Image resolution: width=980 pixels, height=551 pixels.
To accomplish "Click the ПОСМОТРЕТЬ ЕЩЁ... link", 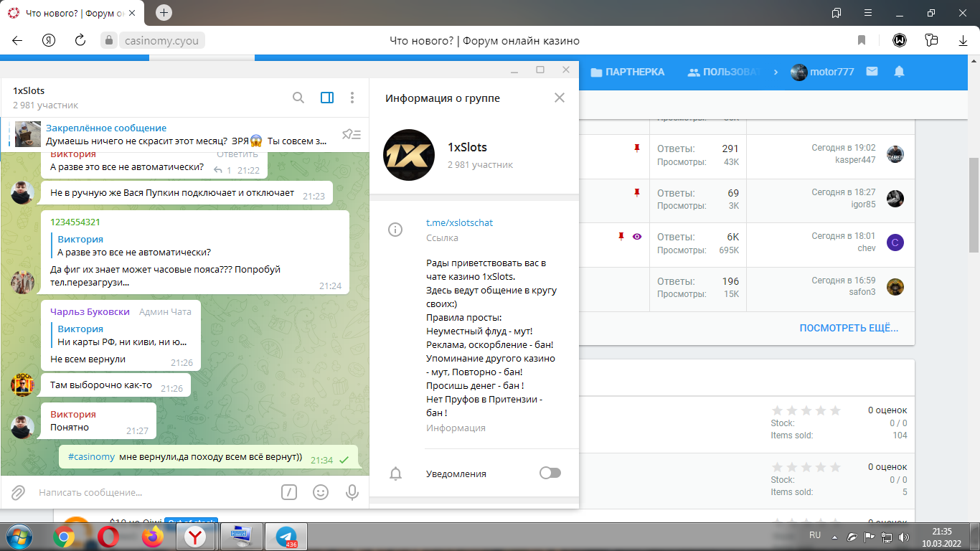I will 849,328.
